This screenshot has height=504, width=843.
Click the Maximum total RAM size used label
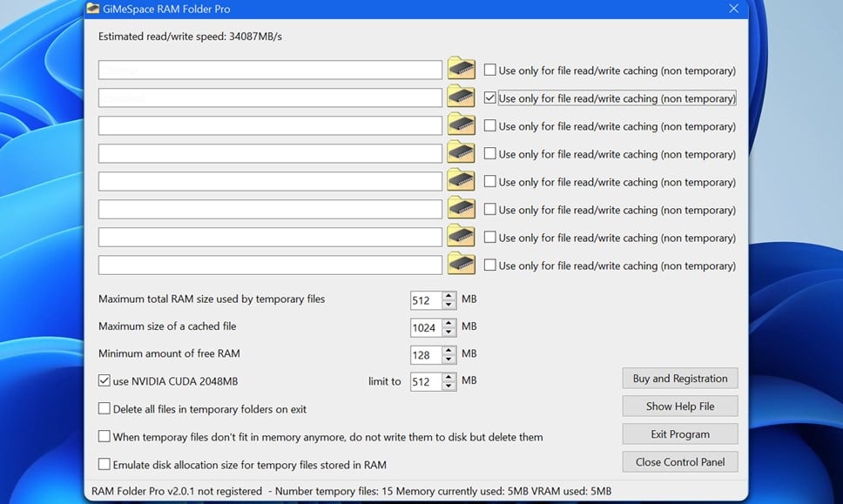pos(212,299)
